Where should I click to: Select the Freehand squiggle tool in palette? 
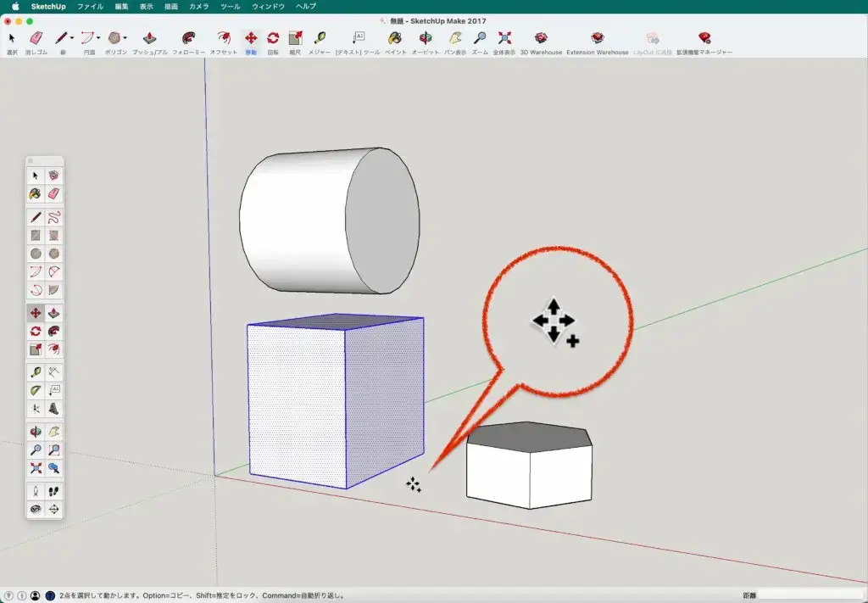(53, 217)
